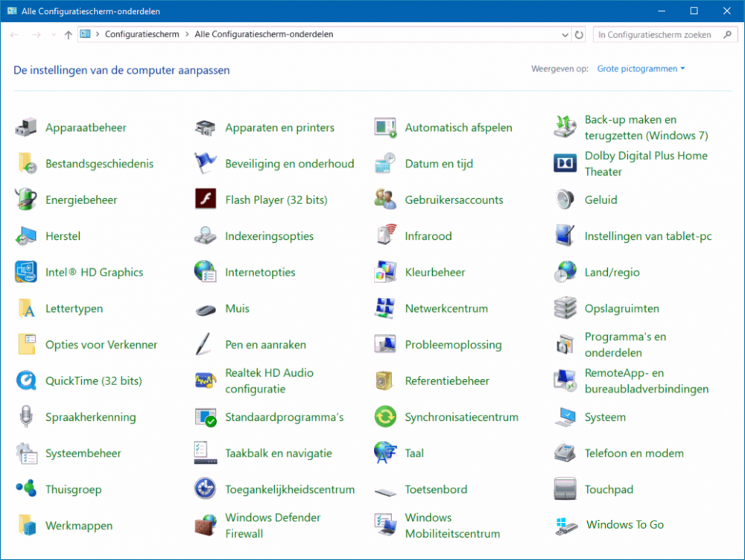The image size is (745, 560).
Task: Expand the Grote pictogrammen view dropdown
Action: 641,69
